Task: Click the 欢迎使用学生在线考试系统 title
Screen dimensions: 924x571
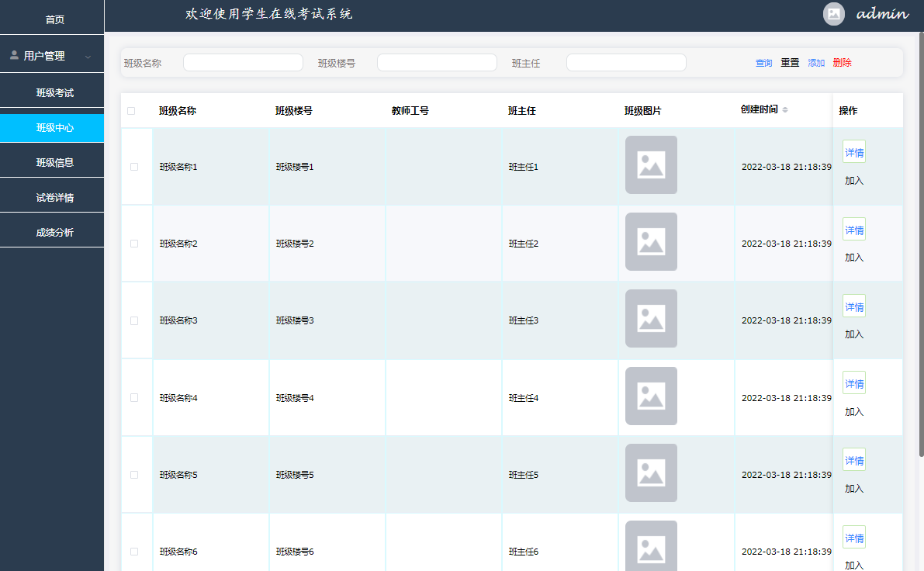Action: click(268, 13)
